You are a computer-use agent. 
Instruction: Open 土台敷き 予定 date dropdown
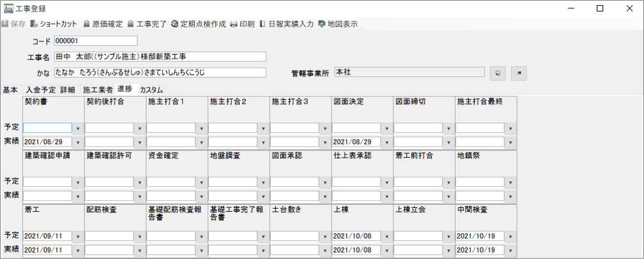(325, 237)
